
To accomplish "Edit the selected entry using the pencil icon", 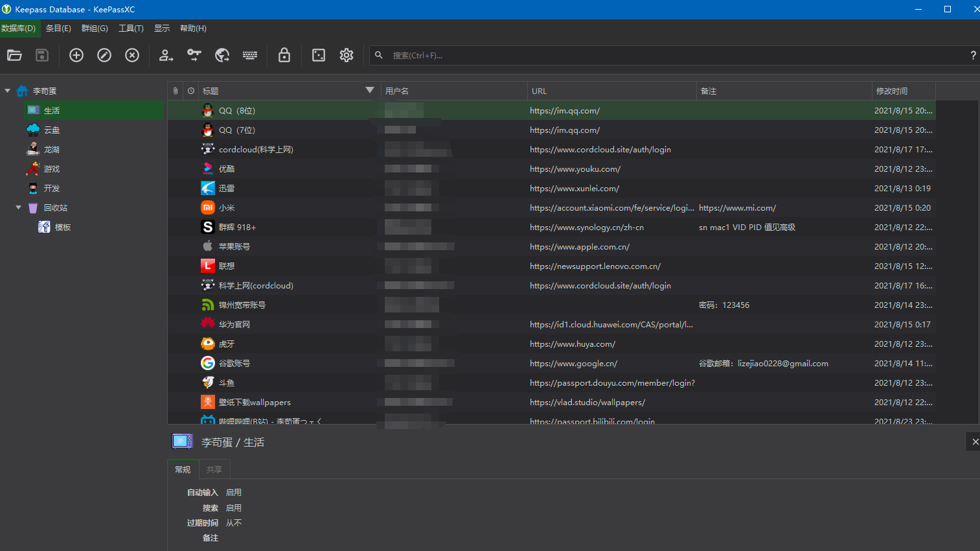I will point(104,55).
